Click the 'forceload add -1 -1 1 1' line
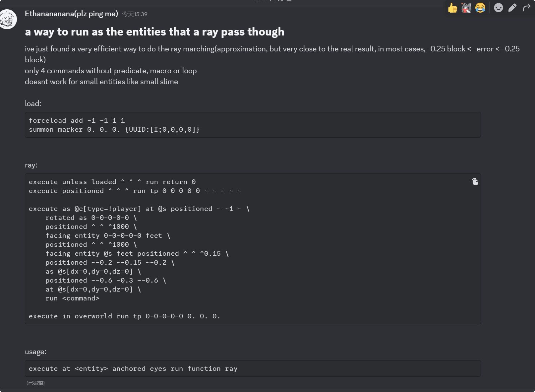The height and width of the screenshot is (392, 535). pos(77,120)
